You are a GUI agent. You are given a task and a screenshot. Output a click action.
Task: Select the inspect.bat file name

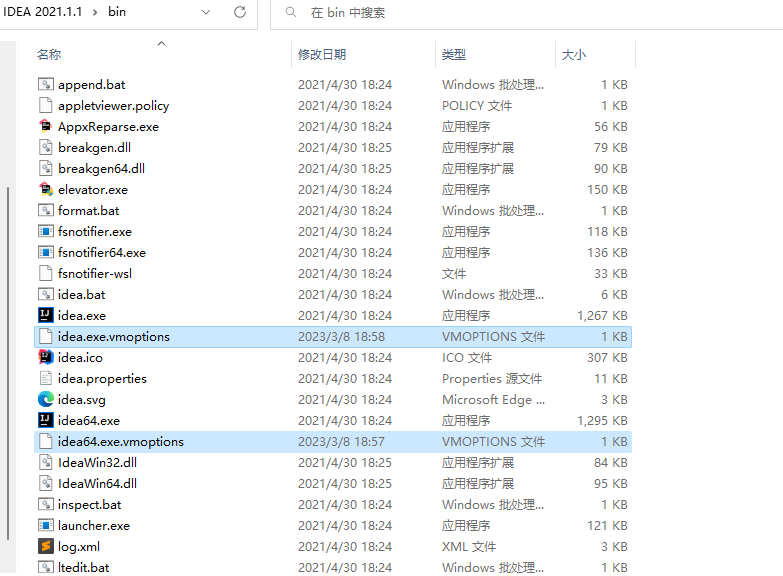[x=89, y=505]
